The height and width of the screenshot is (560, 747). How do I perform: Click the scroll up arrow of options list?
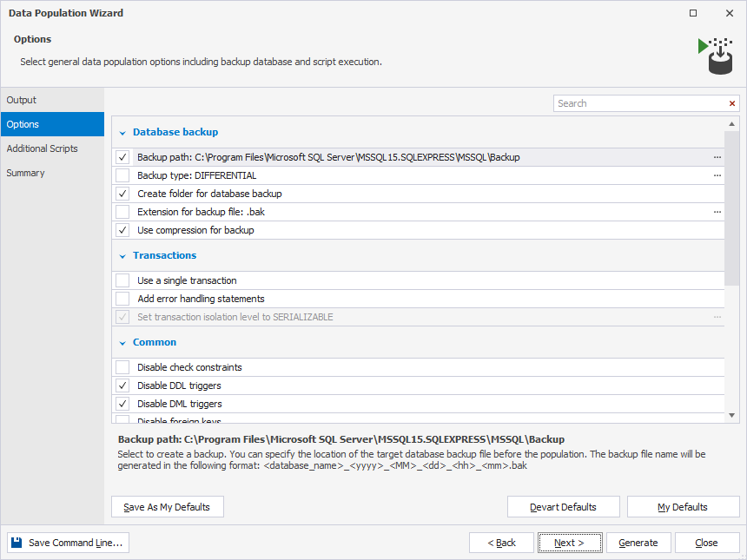pos(731,124)
